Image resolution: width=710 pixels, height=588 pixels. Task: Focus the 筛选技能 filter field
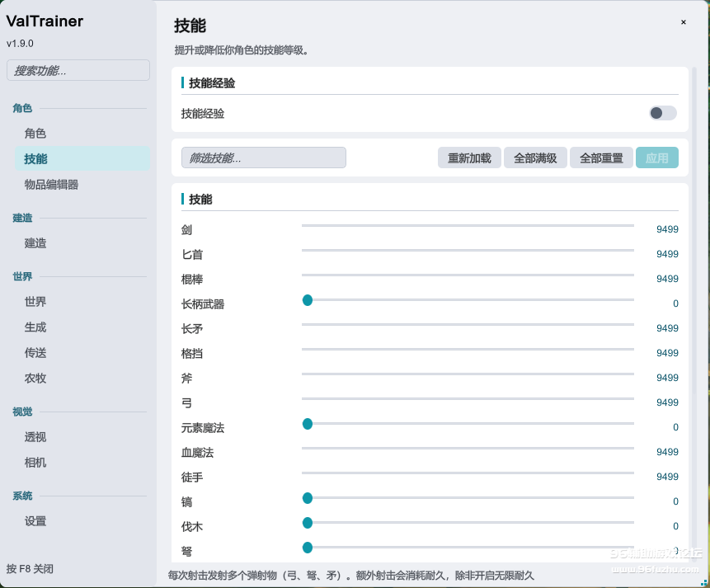264,158
